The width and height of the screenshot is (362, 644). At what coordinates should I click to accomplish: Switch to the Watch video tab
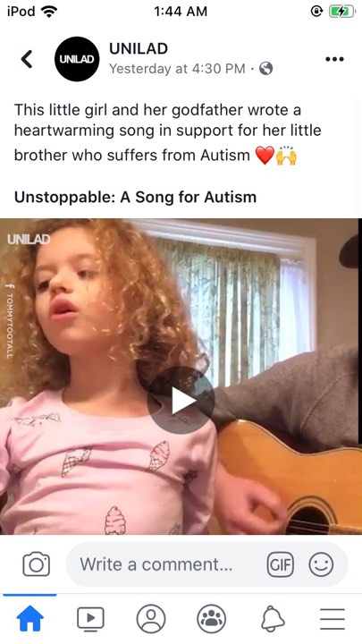click(x=90, y=619)
